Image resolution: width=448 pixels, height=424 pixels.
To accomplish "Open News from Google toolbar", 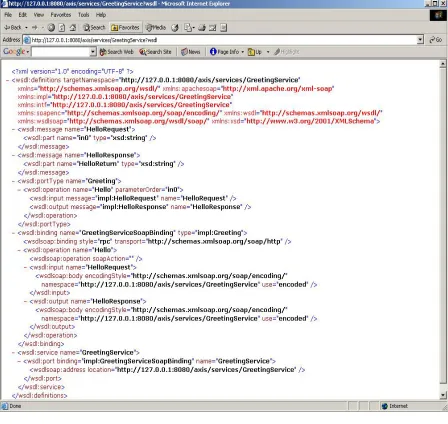I will pos(191,52).
